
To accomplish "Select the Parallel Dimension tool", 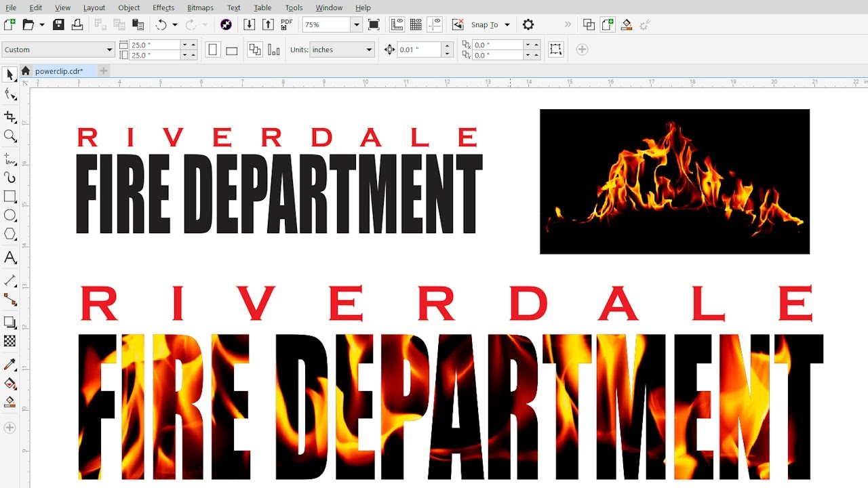I will click(x=9, y=280).
